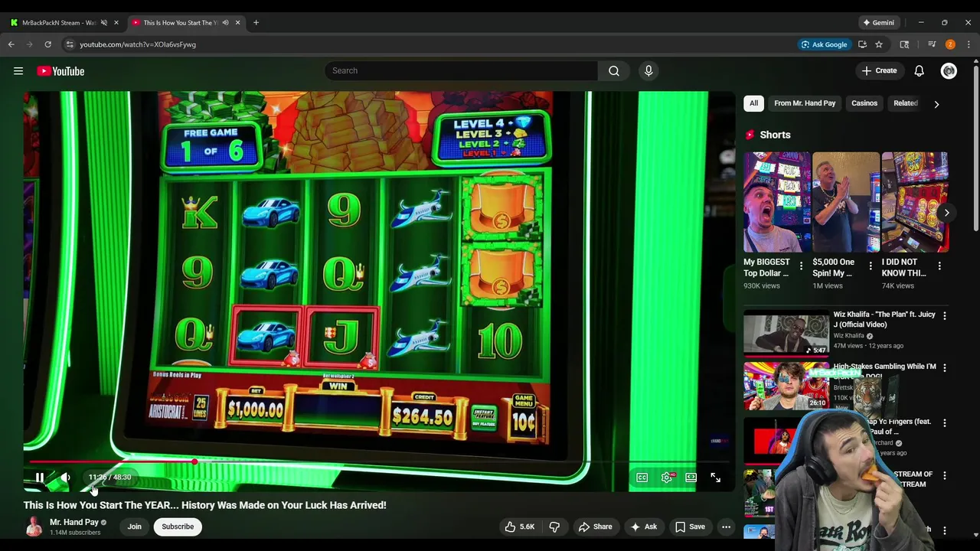Open the Gemini button in Chrome
Screen dimensions: 980x551
pos(878,22)
